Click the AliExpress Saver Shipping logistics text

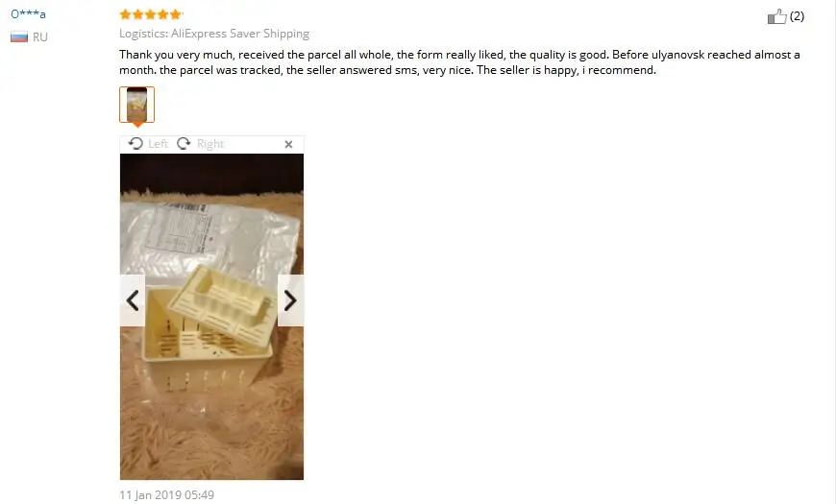tap(240, 34)
